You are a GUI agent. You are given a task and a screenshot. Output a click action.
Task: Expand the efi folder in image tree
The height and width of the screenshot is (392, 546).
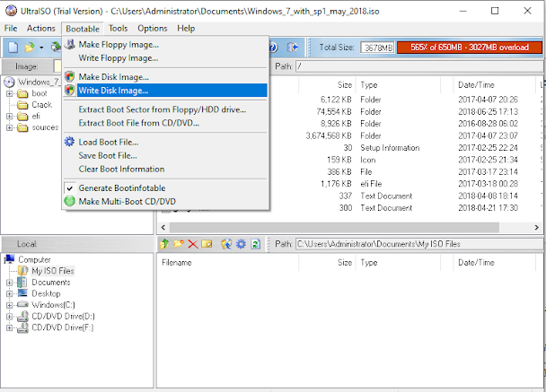[x=9, y=117]
